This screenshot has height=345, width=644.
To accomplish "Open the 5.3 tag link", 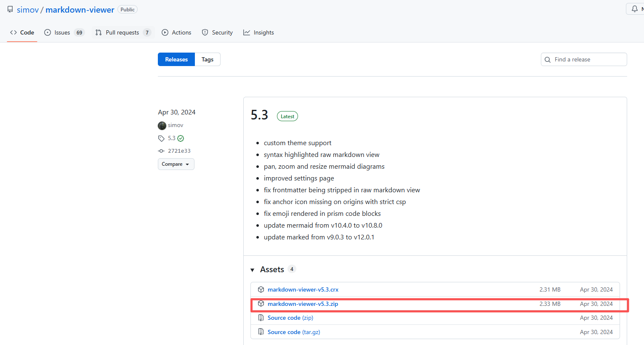I will (171, 138).
